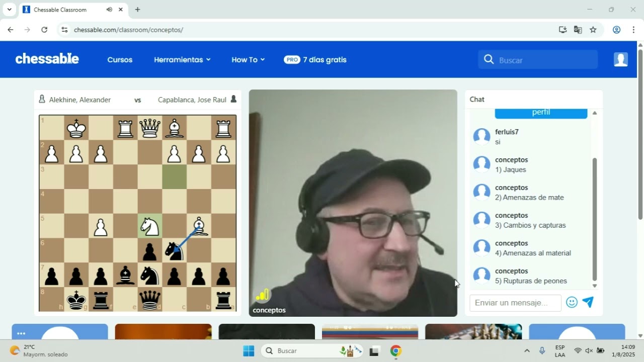Click the microphone icon in system tray
Image resolution: width=644 pixels, height=362 pixels.
pyautogui.click(x=542, y=351)
